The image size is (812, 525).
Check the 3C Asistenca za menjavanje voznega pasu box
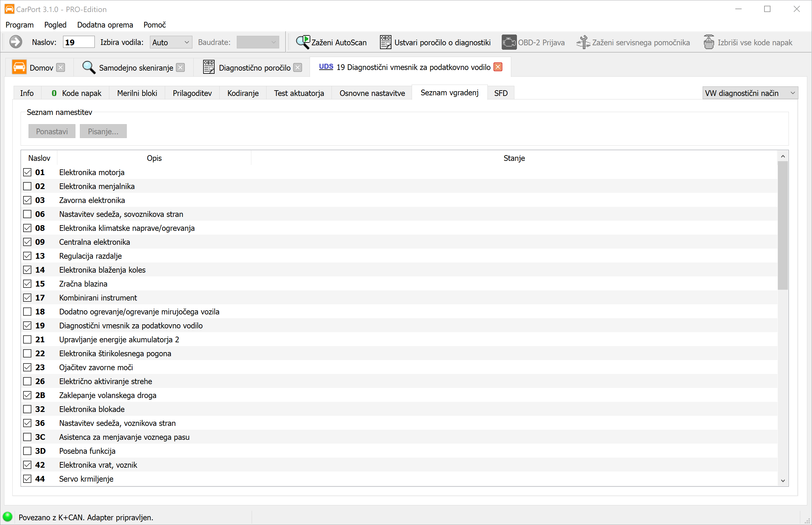[27, 437]
